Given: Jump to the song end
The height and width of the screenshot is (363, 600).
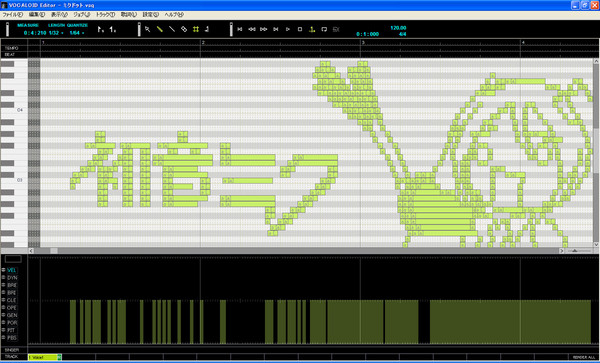Looking at the screenshot, I should coord(276,29).
